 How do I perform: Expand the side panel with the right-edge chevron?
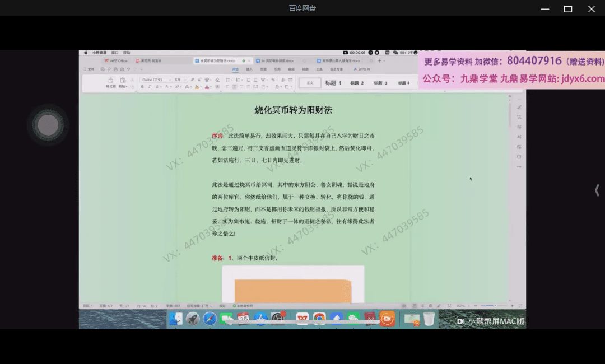click(x=597, y=190)
